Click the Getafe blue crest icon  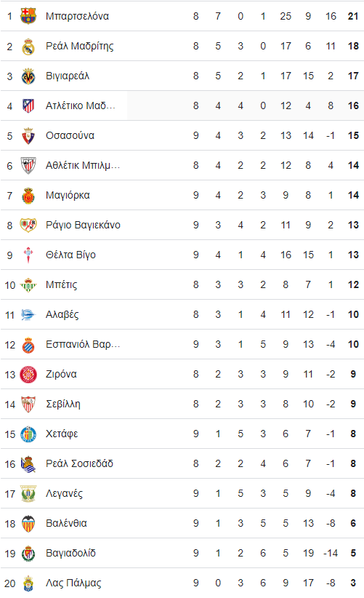(28, 434)
